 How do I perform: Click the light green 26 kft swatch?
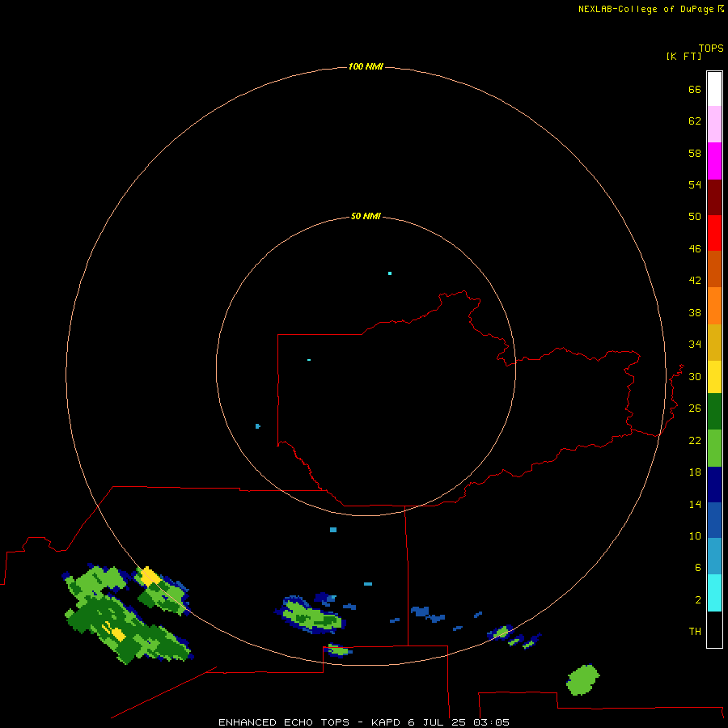pyautogui.click(x=714, y=448)
